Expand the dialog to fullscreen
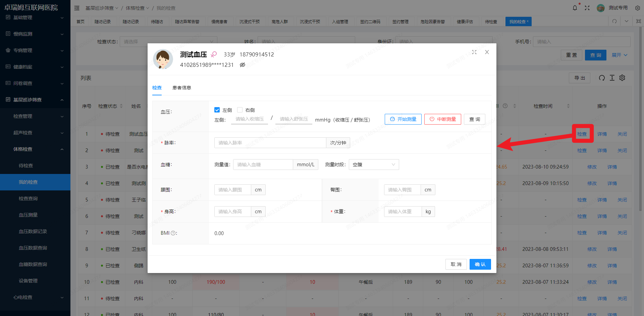The image size is (644, 316). (x=474, y=52)
